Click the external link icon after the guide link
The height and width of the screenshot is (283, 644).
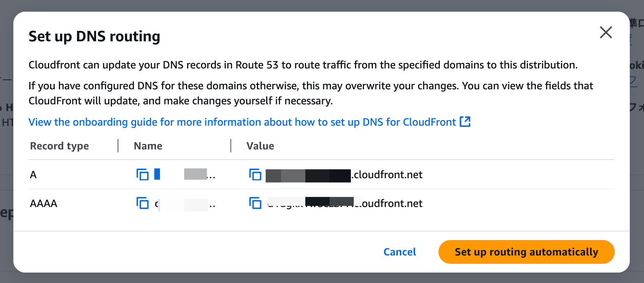point(465,122)
